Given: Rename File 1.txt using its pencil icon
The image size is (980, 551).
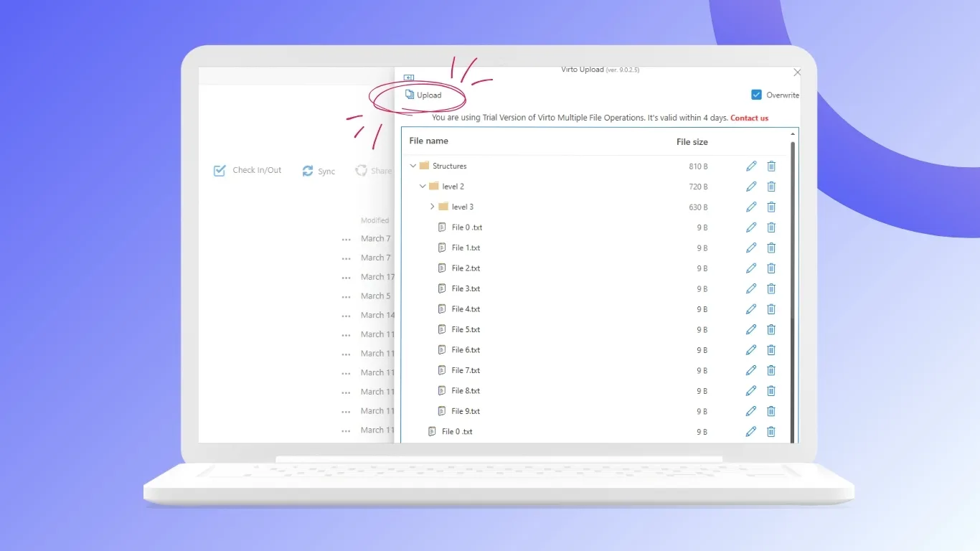Looking at the screenshot, I should point(751,248).
